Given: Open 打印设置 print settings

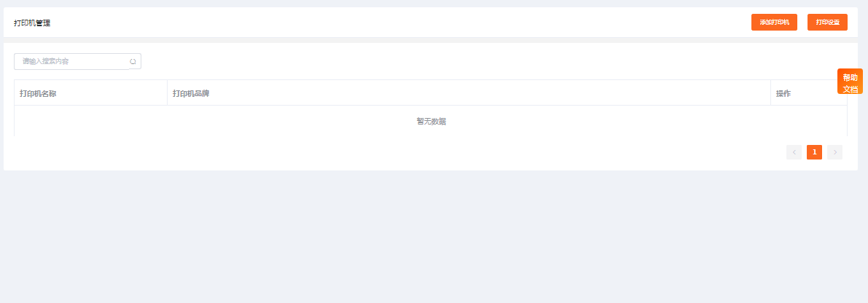Looking at the screenshot, I should click(828, 22).
